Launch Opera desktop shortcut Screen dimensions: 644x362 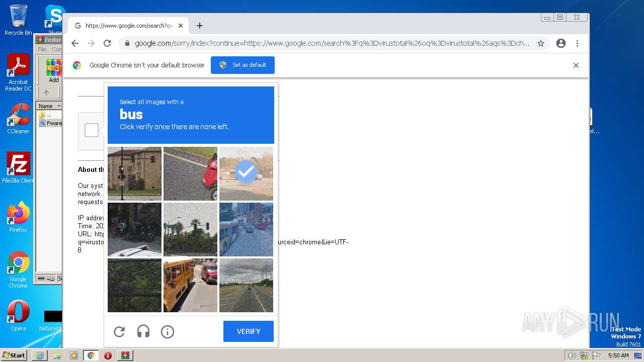18,316
